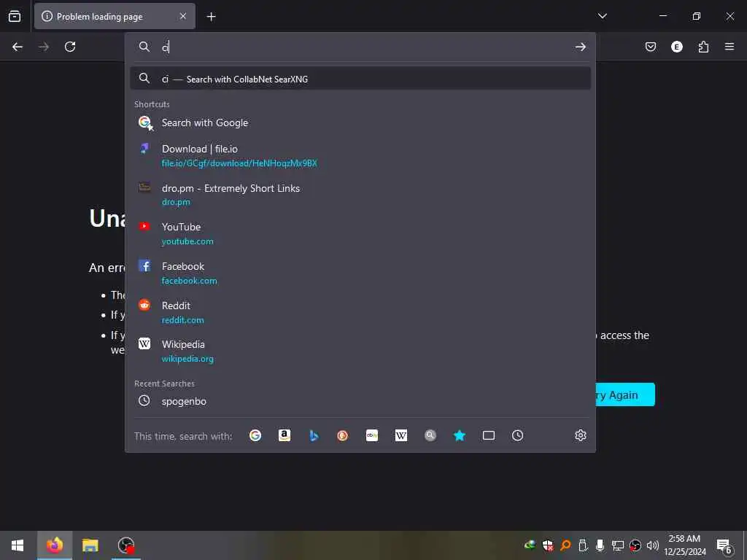The width and height of the screenshot is (747, 560).
Task: Click the wikipedia.org URL text
Action: 187,359
